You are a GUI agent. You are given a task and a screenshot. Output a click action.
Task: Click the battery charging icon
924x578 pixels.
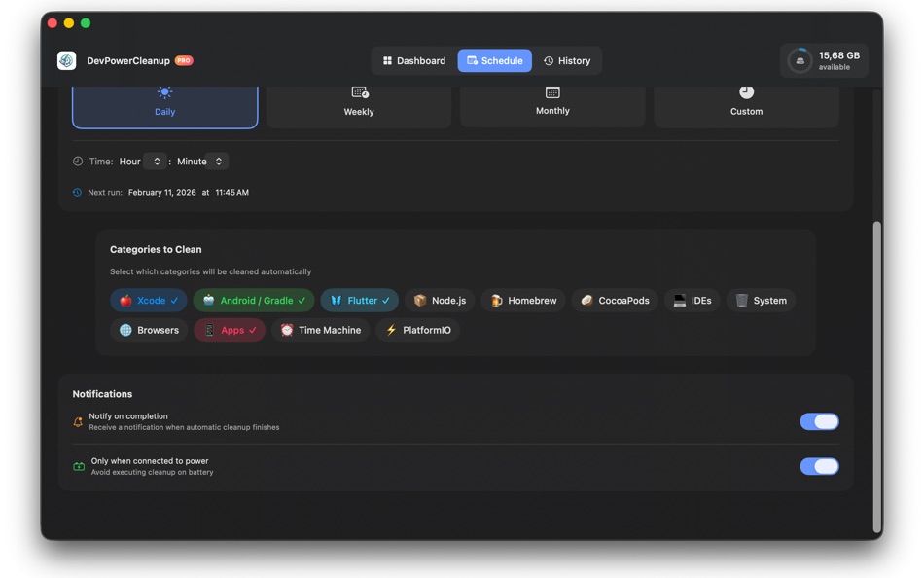79,466
